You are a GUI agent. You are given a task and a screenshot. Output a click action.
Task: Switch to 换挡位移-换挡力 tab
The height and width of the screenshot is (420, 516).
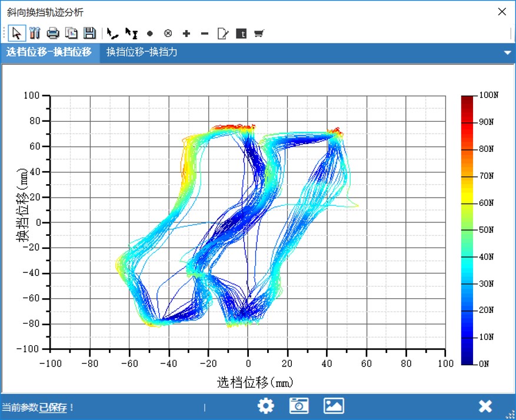coord(142,52)
